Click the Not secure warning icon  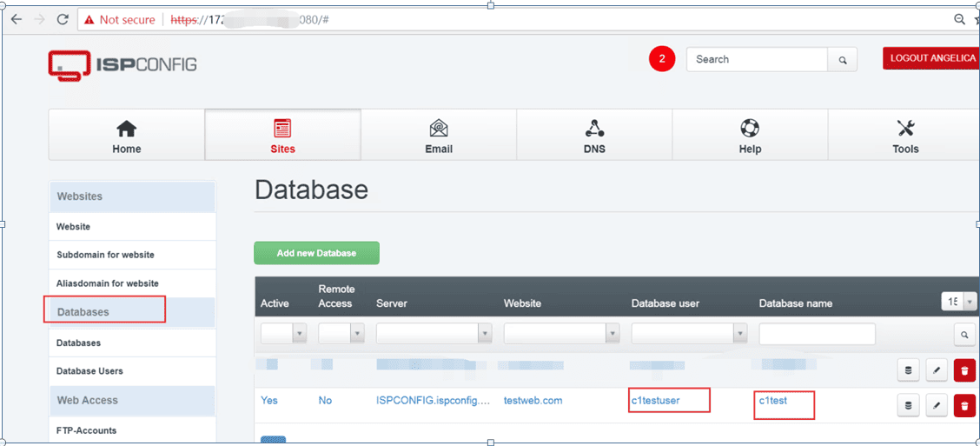[x=89, y=20]
